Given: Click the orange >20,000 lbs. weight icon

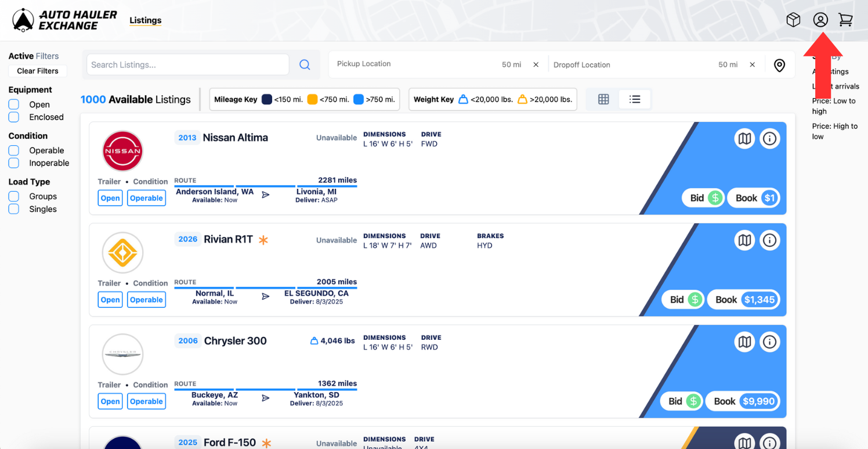Looking at the screenshot, I should pyautogui.click(x=522, y=99).
